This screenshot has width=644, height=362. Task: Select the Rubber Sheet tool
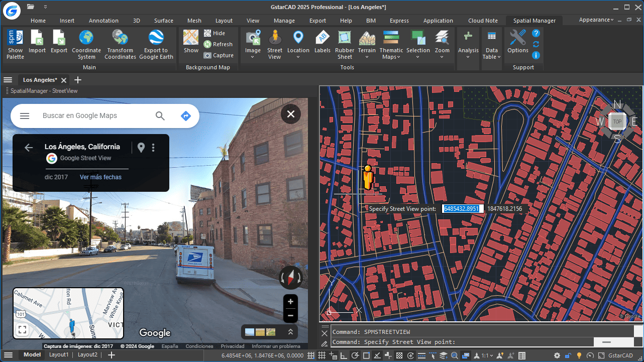pyautogui.click(x=345, y=45)
